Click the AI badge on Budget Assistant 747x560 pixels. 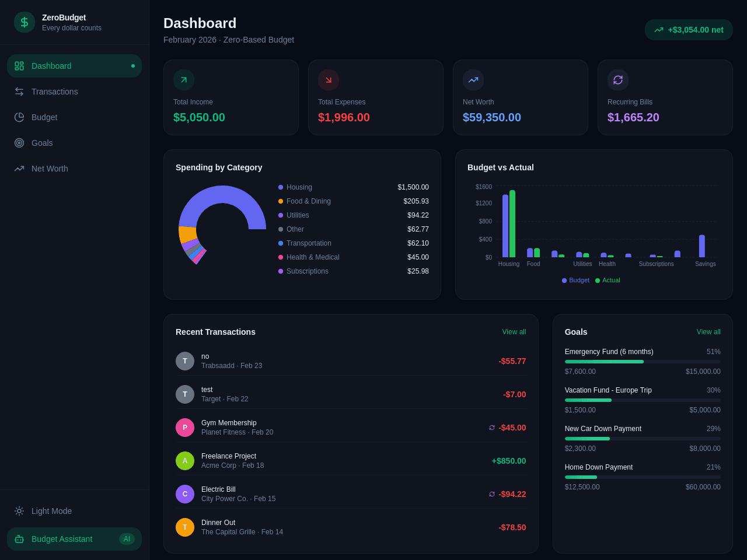(x=127, y=539)
